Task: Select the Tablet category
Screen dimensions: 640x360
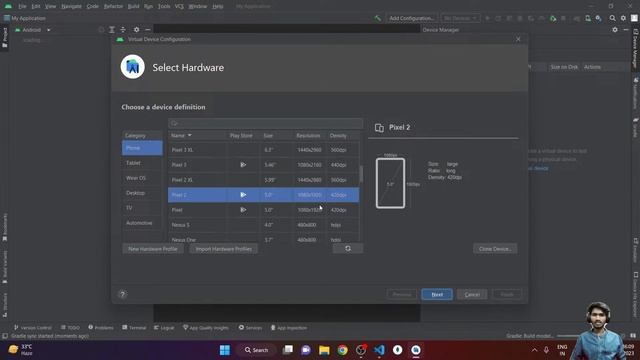Action: [142, 163]
